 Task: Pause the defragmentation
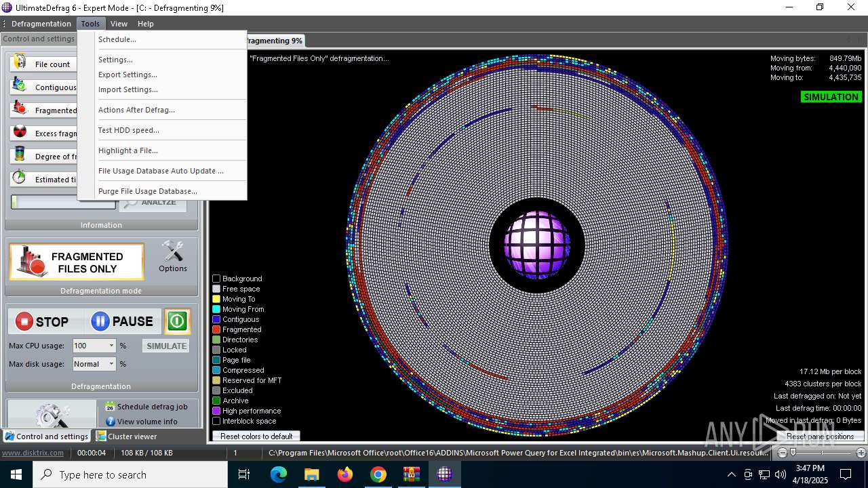pos(123,321)
